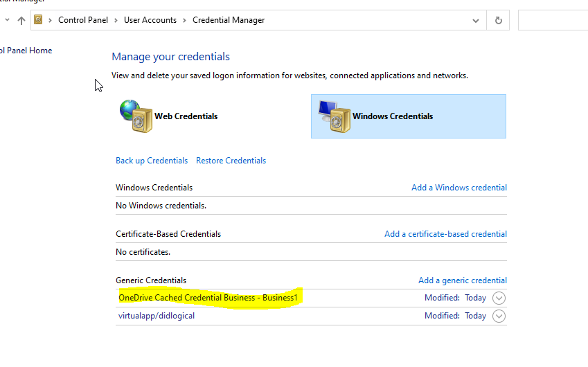The width and height of the screenshot is (588, 367).
Task: Open the address bar history dropdown
Action: click(476, 21)
